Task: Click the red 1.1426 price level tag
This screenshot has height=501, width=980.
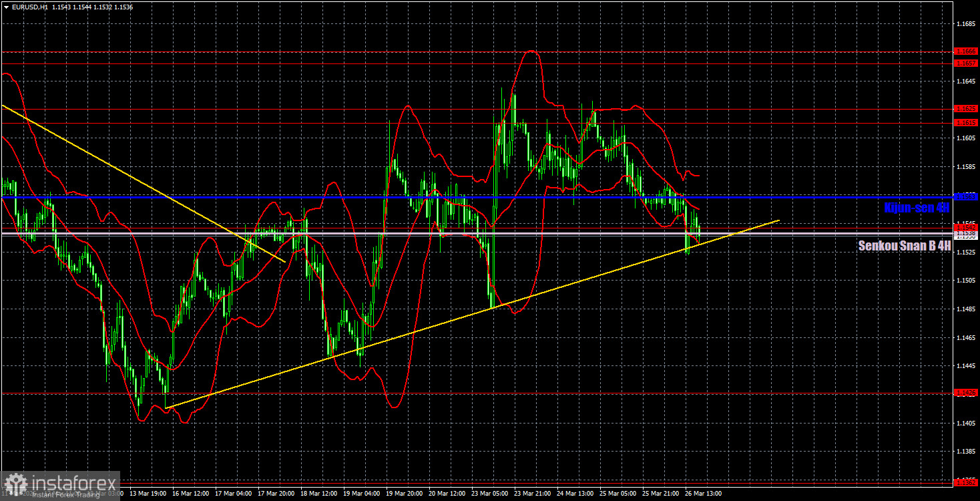Action: click(966, 393)
